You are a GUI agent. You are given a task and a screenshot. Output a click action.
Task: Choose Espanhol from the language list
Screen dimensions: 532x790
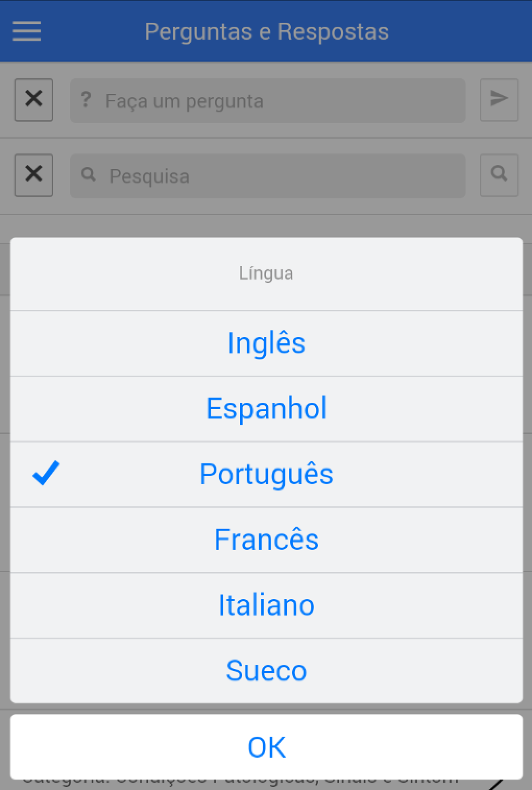266,409
